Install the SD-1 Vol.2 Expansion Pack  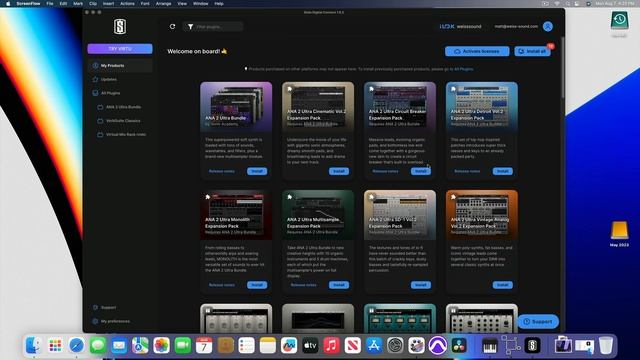[421, 285]
